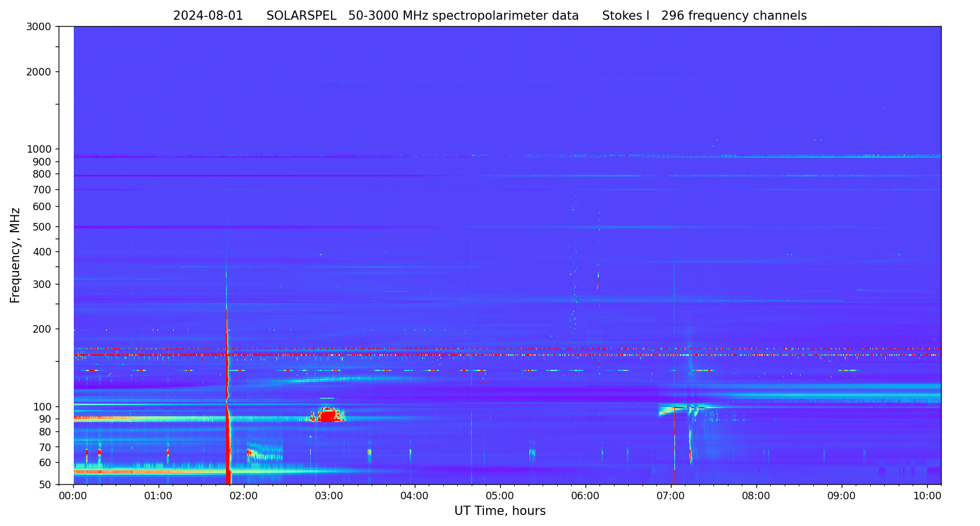Click the 07:00 time tick label
This screenshot has width=980, height=526.
pyautogui.click(x=670, y=496)
